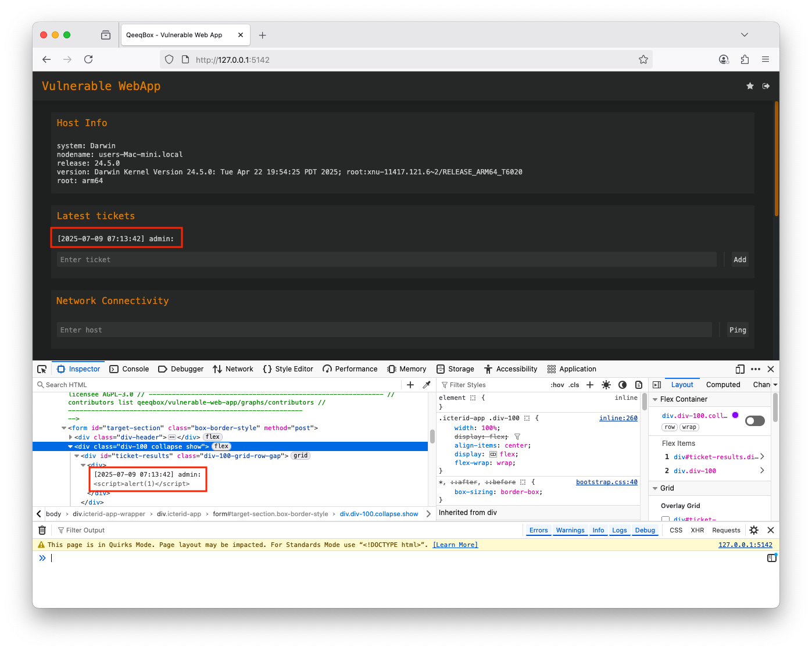Image resolution: width=812 pixels, height=651 pixels.
Task: Click the Search HTML field
Action: [x=218, y=385]
